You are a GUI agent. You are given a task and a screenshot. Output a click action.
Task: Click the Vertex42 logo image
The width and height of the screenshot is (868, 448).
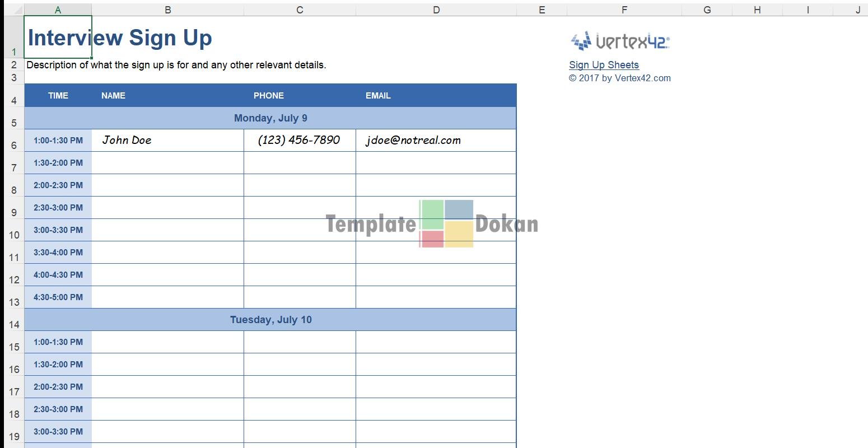pos(620,41)
